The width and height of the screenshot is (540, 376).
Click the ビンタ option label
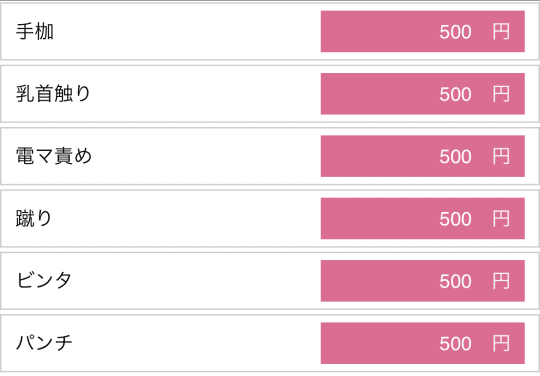44,281
